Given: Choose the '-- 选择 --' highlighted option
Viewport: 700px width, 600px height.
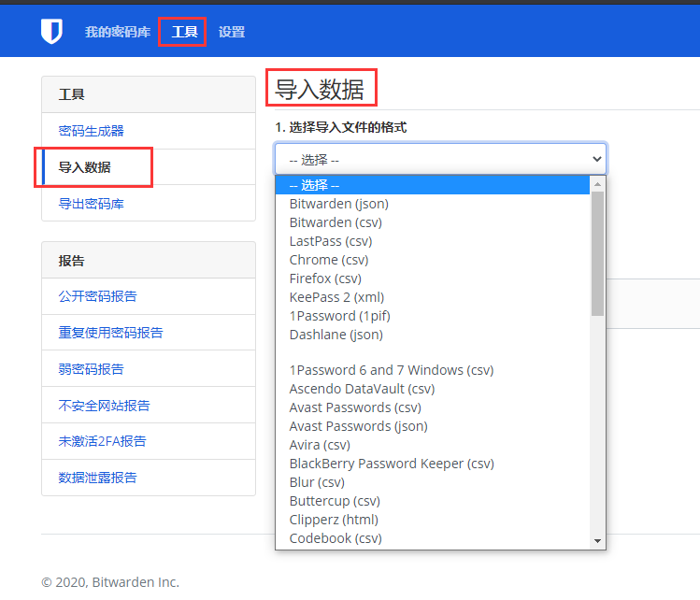Looking at the screenshot, I should (x=432, y=185).
